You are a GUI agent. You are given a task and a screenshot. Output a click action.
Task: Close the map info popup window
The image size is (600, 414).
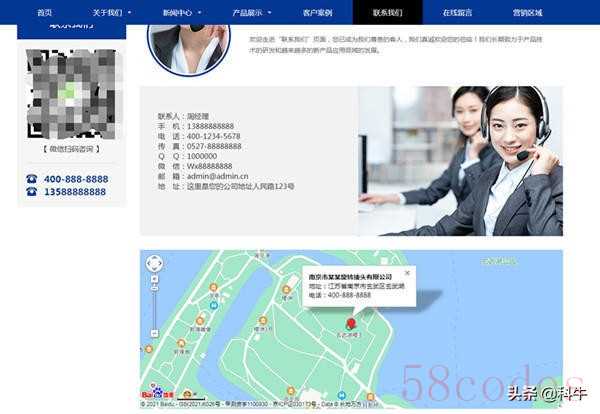tap(407, 272)
